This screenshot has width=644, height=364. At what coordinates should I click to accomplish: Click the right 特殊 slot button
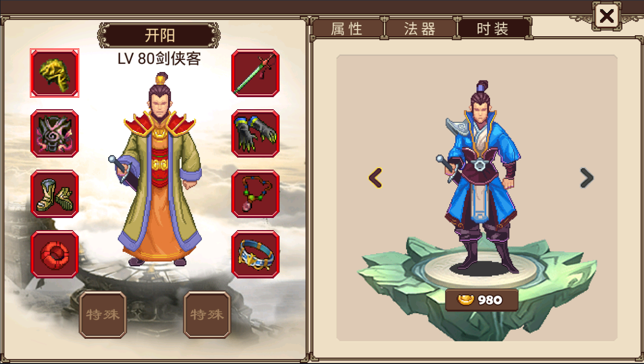[207, 315]
